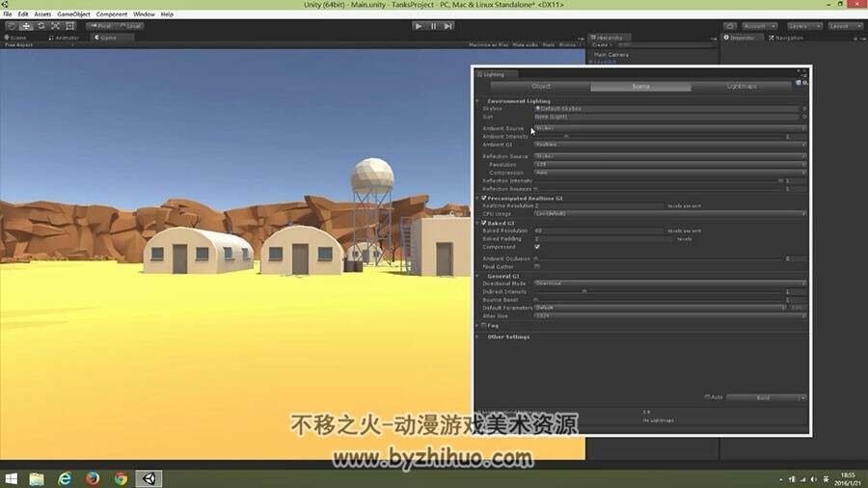The height and width of the screenshot is (488, 868).
Task: Click the Play button
Action: click(419, 26)
